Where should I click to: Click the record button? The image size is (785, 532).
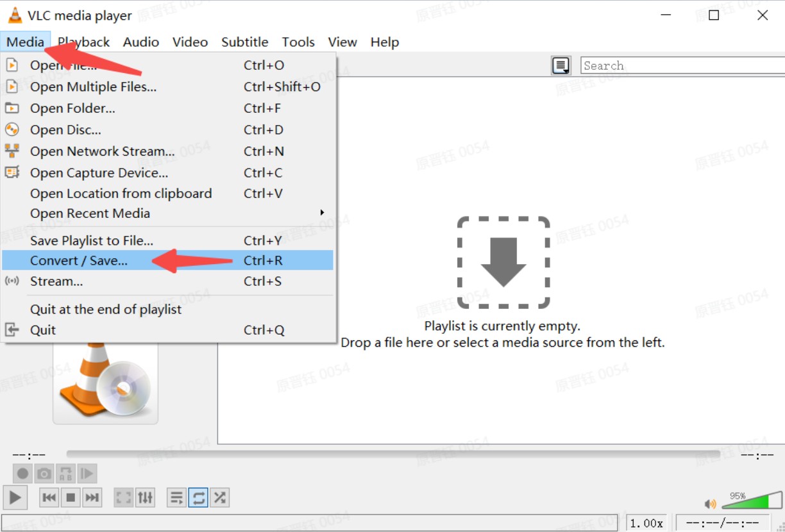coord(22,474)
